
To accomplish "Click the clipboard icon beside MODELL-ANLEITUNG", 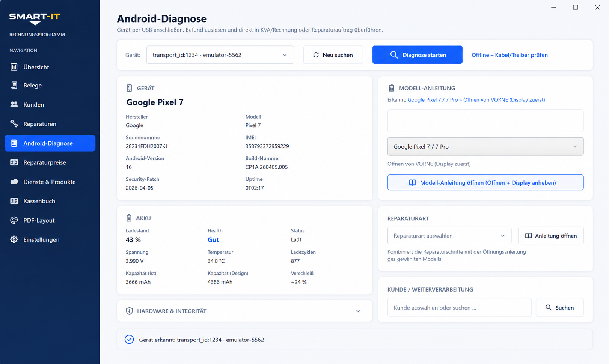I will [391, 88].
